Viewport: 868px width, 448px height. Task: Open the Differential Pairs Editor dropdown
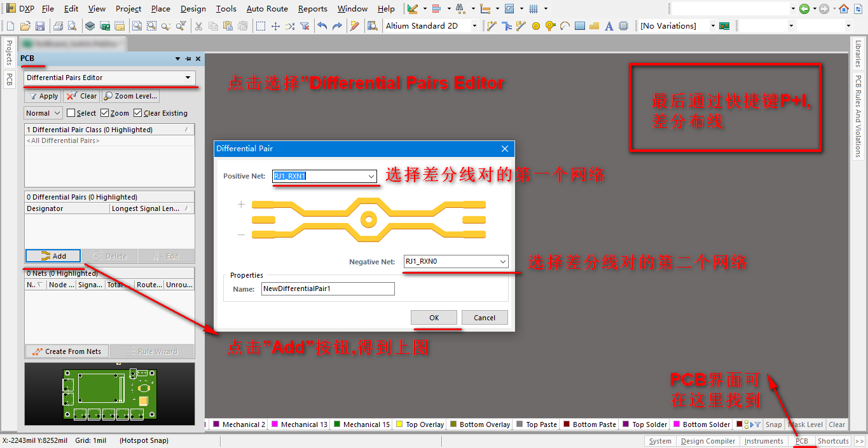pos(188,78)
